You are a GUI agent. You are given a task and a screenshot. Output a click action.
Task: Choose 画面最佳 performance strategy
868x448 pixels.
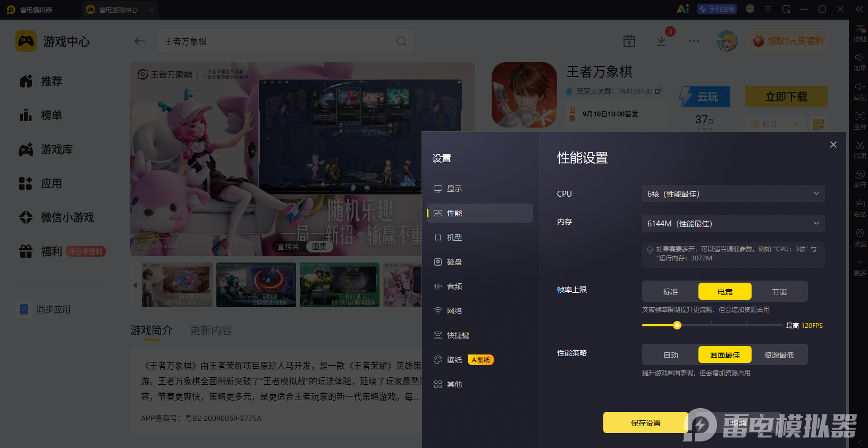point(725,355)
